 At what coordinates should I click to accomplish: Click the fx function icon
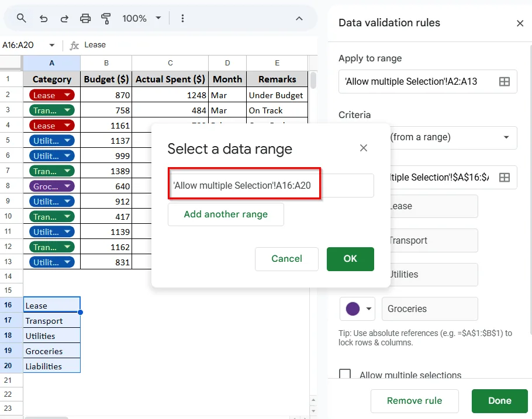[74, 45]
